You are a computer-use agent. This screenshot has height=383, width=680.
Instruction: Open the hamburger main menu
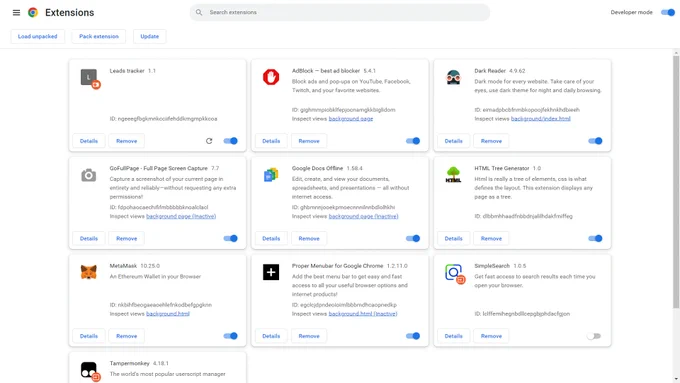click(16, 13)
